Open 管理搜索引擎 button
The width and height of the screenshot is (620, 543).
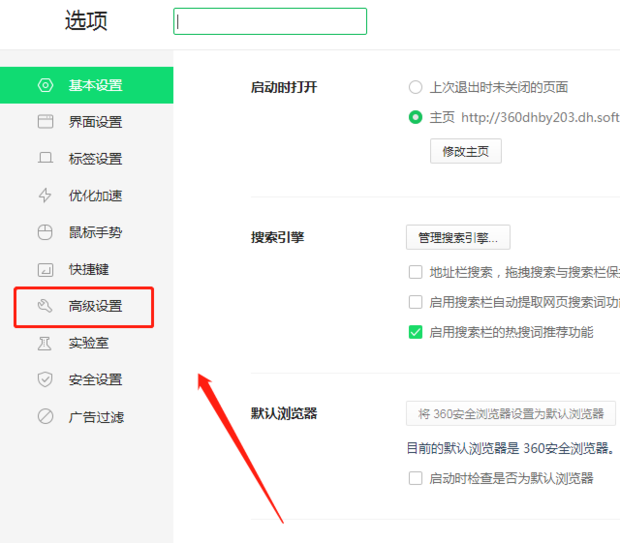point(458,238)
